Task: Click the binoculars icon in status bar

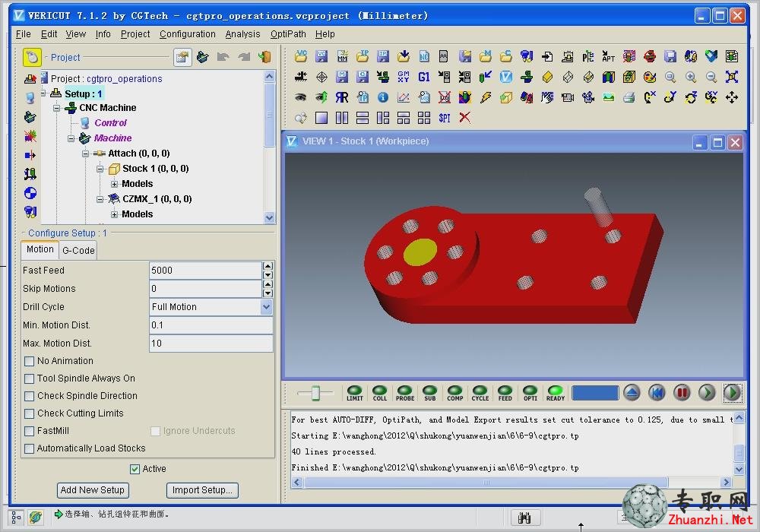Action: point(524,518)
